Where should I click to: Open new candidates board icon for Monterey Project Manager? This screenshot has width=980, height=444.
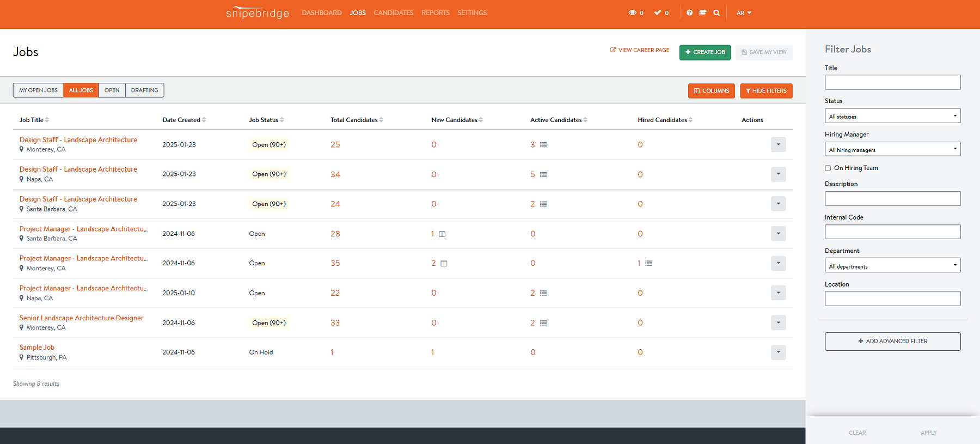tap(444, 264)
